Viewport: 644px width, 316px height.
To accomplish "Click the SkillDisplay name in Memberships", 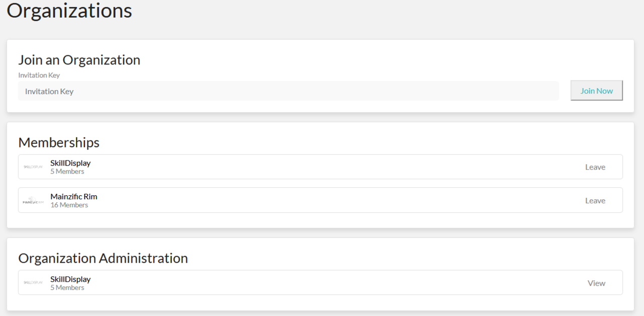I will tap(70, 163).
